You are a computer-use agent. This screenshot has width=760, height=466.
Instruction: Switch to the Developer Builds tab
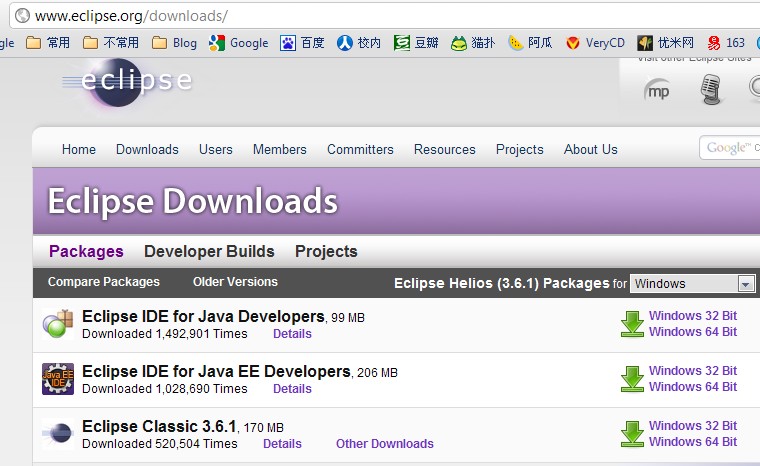[209, 251]
